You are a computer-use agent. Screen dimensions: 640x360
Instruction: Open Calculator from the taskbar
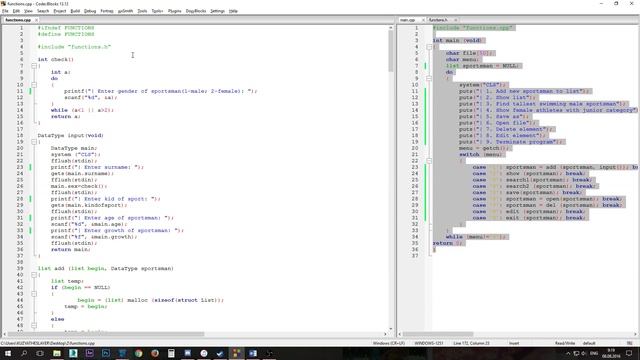pyautogui.click(x=171, y=353)
